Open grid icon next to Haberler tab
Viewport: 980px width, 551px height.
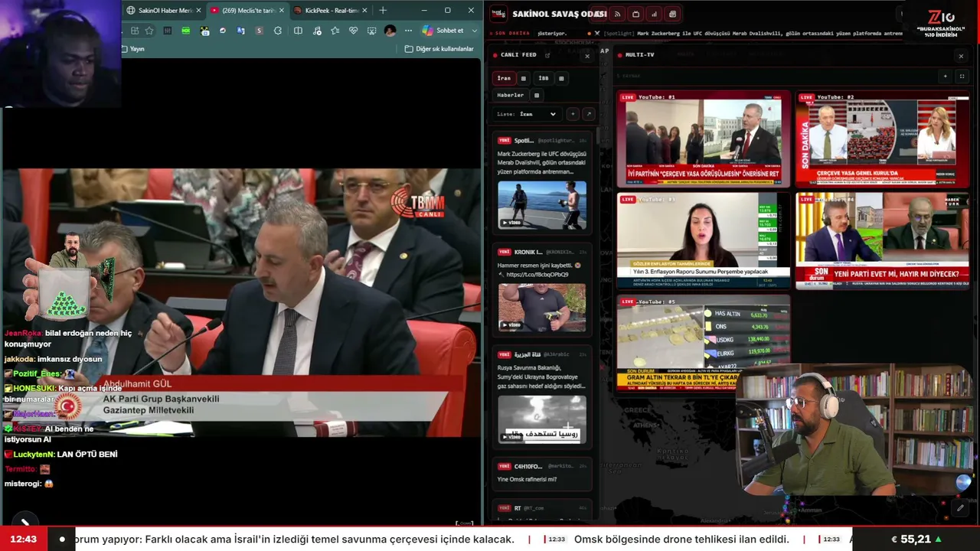(x=537, y=95)
